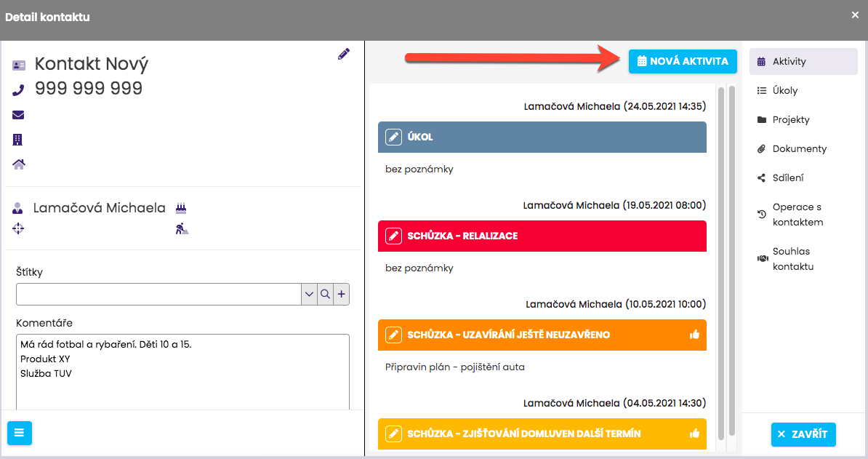Click thumbs-up icon on orange Uzavírání activity

coord(694,335)
